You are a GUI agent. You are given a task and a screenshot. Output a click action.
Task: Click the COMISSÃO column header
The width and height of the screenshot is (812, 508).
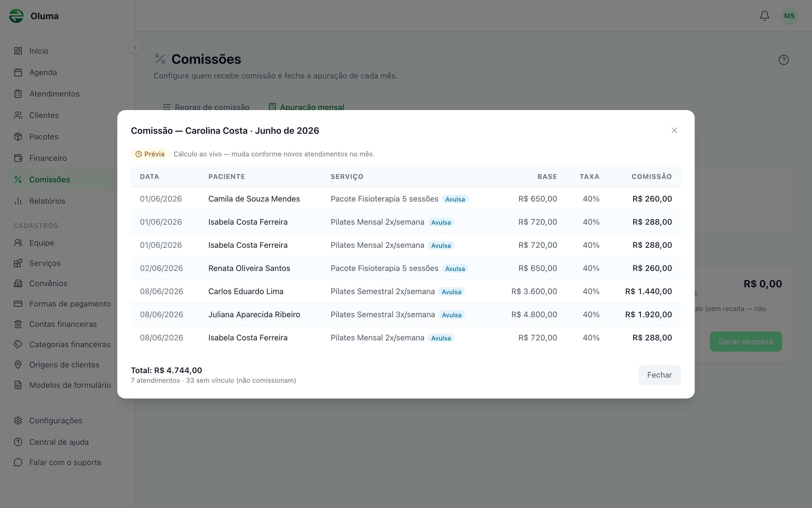652,177
